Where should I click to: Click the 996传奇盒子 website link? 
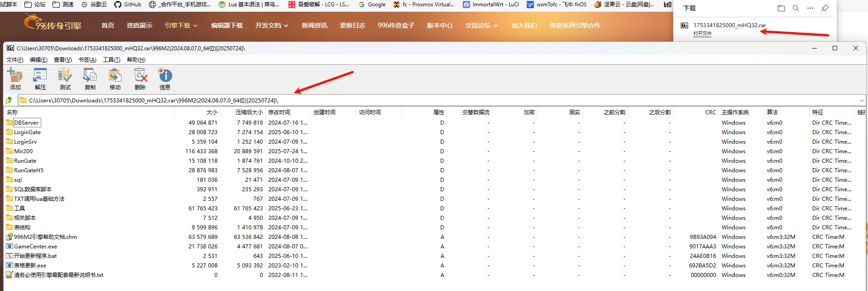click(x=396, y=25)
